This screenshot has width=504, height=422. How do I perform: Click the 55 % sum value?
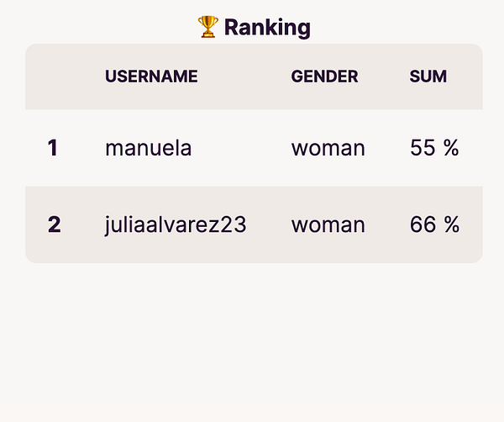[434, 148]
